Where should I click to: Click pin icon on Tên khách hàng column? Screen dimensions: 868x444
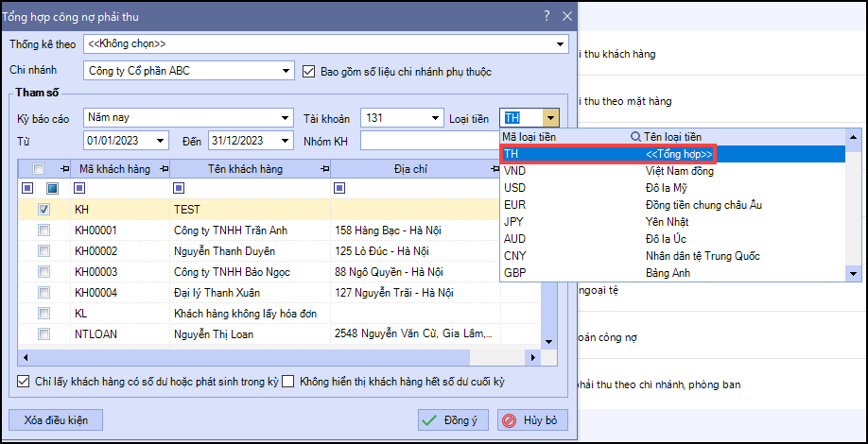tap(323, 168)
